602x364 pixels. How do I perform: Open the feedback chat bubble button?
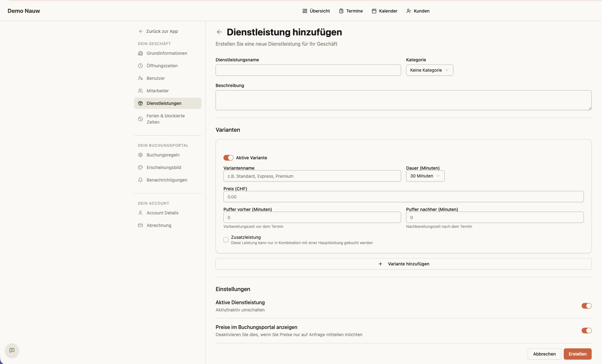[12, 350]
